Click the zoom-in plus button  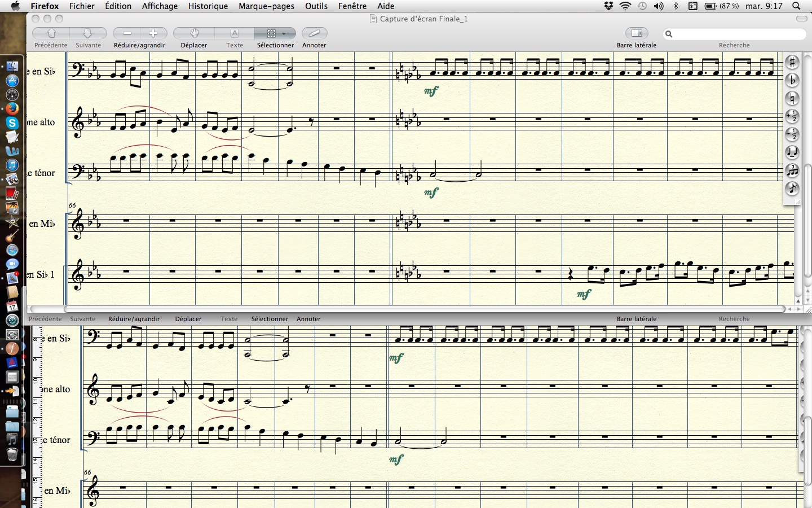point(153,33)
